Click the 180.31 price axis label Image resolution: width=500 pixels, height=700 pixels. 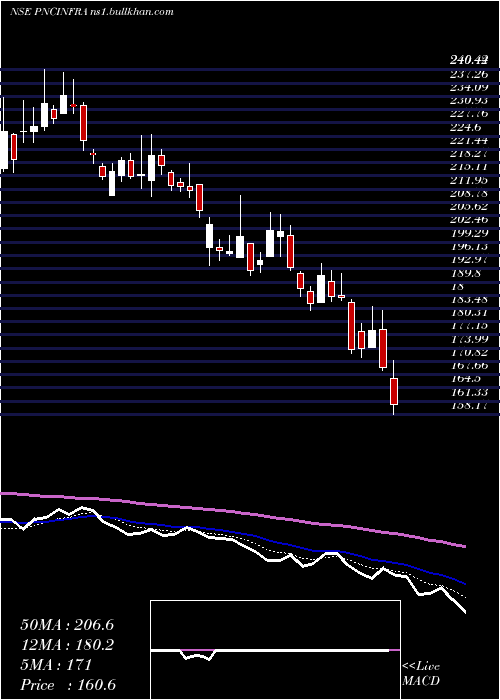(468, 312)
